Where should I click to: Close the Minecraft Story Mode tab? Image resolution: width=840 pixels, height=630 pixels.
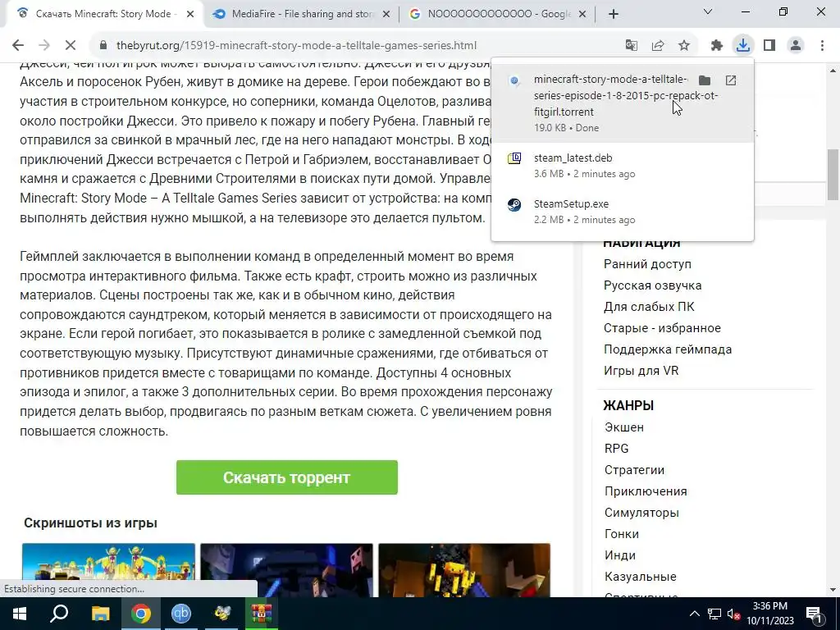pos(190,14)
